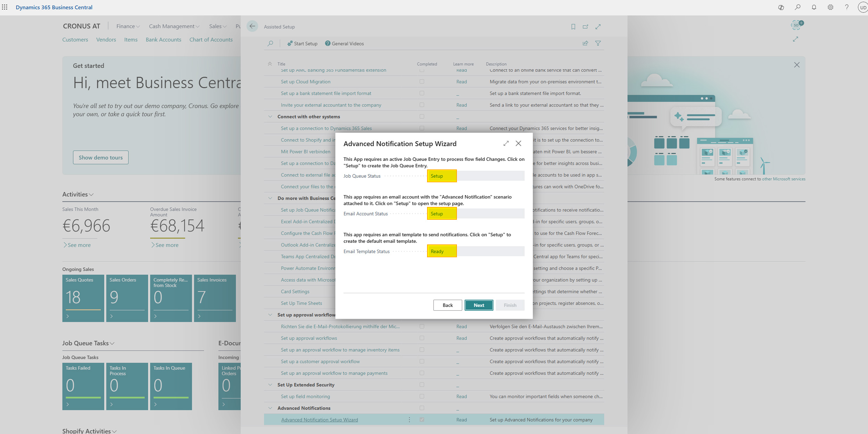Image resolution: width=868 pixels, height=434 pixels.
Task: Expand the Advanced Notification Setup Wizard dialog
Action: click(x=506, y=143)
